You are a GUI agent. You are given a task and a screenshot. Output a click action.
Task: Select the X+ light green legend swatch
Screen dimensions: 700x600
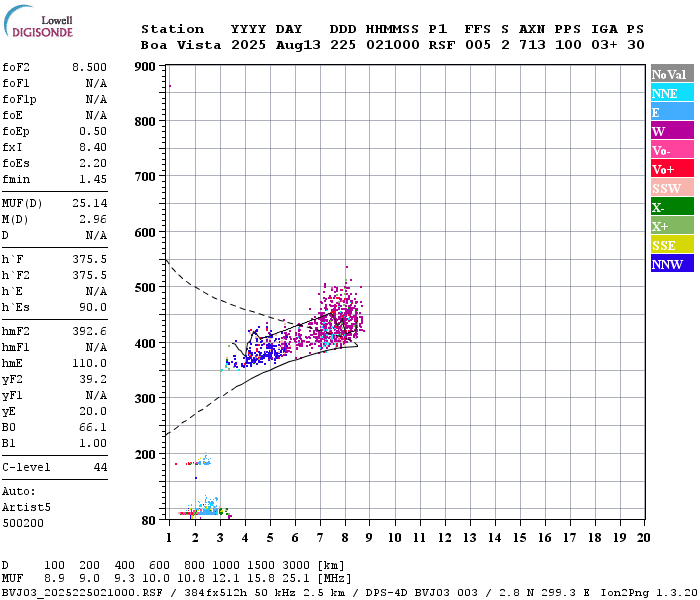(672, 226)
